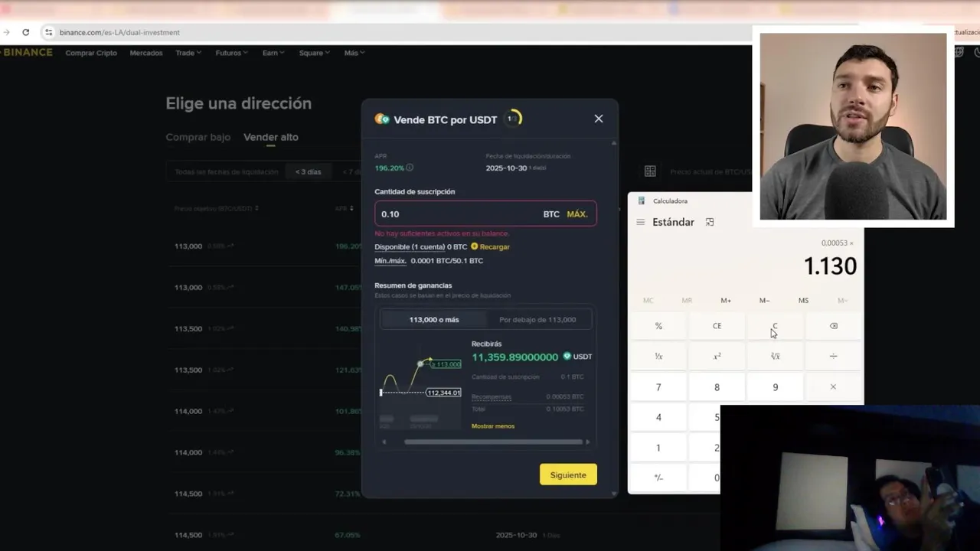This screenshot has height=551, width=980.
Task: Click the Siguiente button
Action: [x=568, y=474]
